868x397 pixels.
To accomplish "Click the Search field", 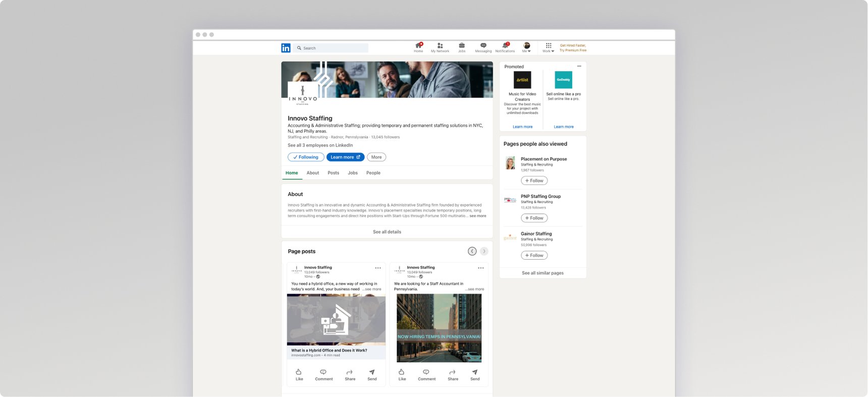I will point(331,48).
